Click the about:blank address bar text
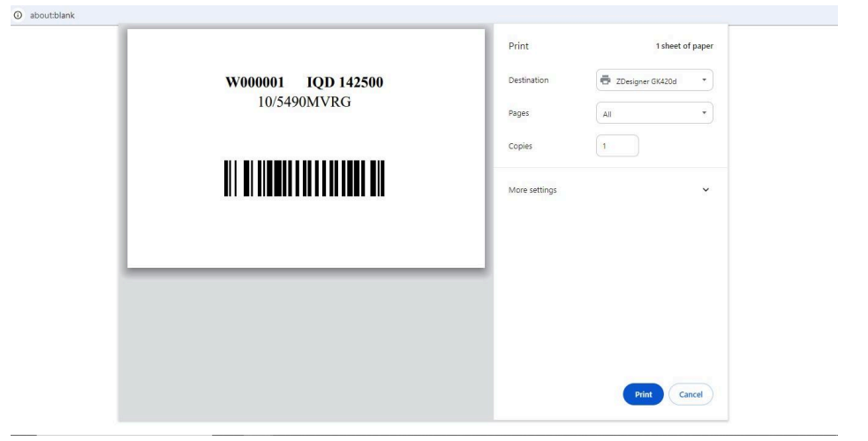 [50, 14]
